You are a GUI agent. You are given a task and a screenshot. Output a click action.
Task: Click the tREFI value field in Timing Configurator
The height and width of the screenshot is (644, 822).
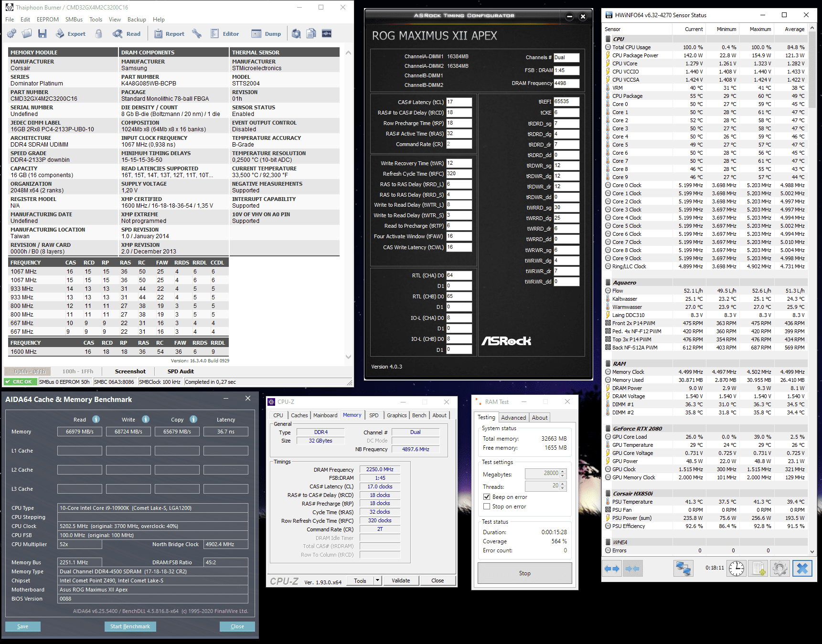pos(566,102)
